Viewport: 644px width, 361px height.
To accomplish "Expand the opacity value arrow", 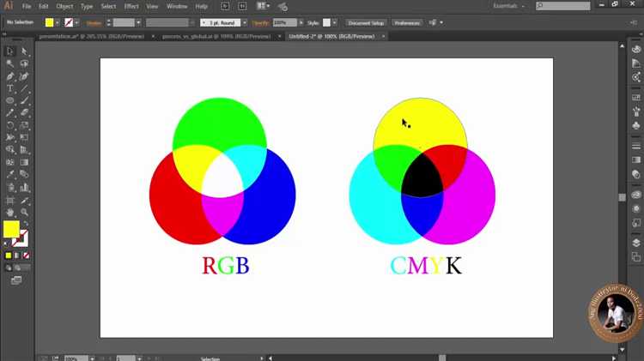I will 301,23.
